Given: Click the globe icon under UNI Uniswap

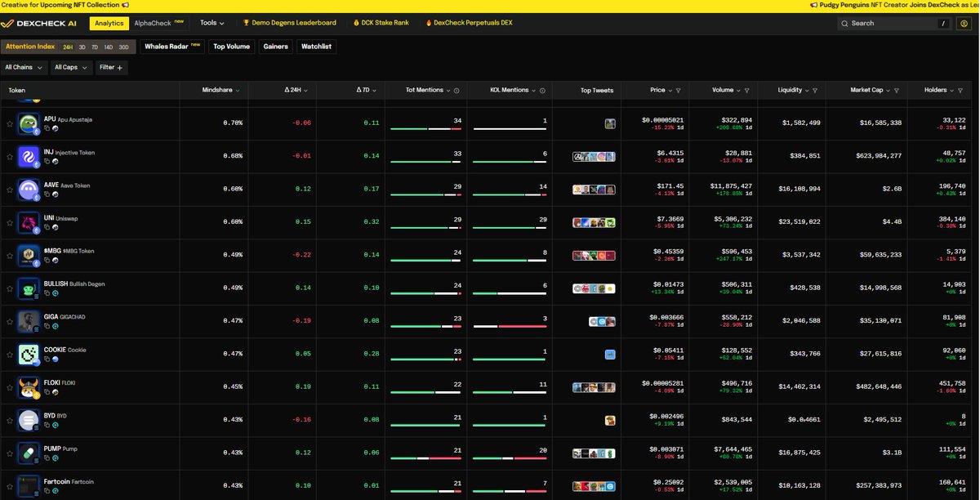Looking at the screenshot, I should 57,227.
